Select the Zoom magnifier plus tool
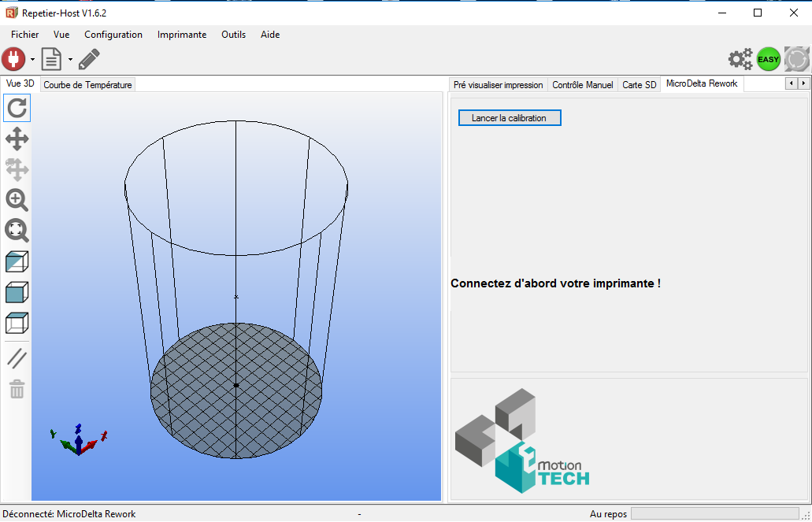 (x=17, y=200)
